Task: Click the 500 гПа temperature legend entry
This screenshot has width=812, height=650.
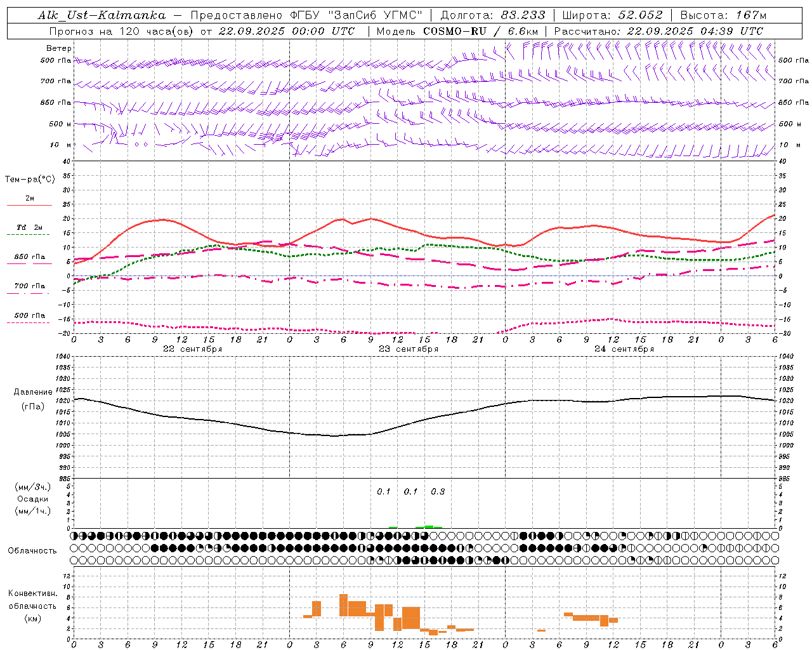Action: (x=30, y=315)
